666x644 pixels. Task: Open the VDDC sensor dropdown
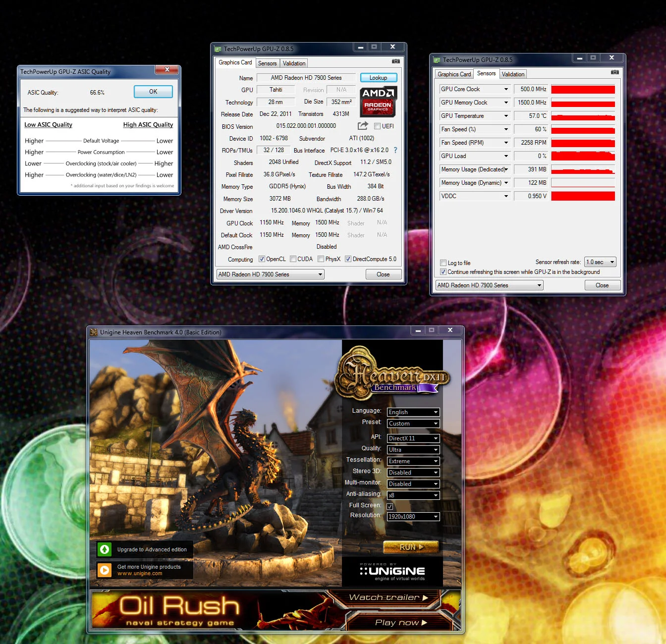click(x=506, y=196)
